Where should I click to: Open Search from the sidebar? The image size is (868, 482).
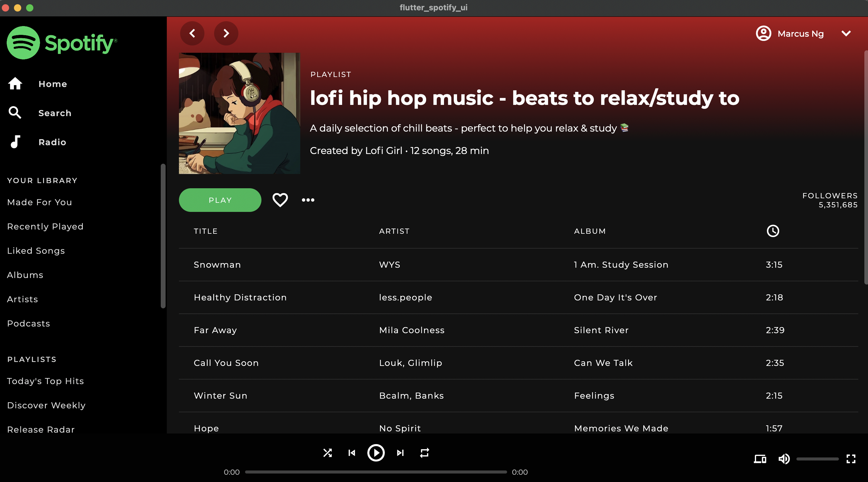coord(55,113)
